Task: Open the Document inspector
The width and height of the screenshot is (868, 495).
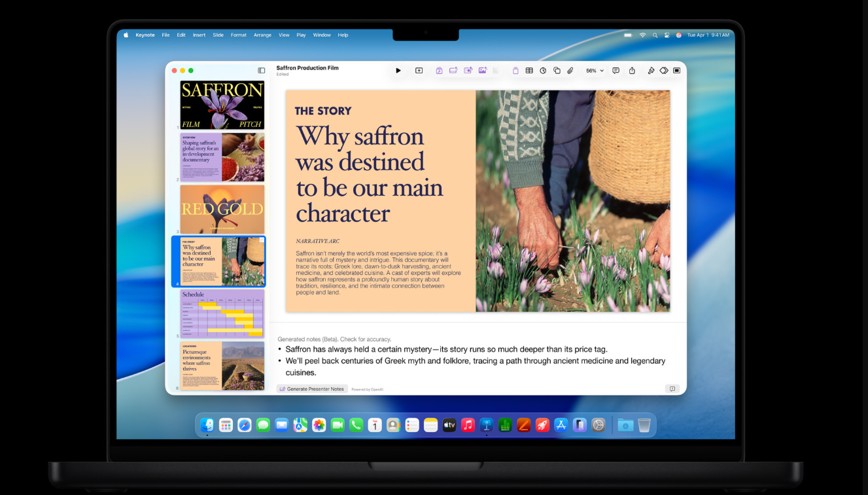Action: tap(676, 70)
